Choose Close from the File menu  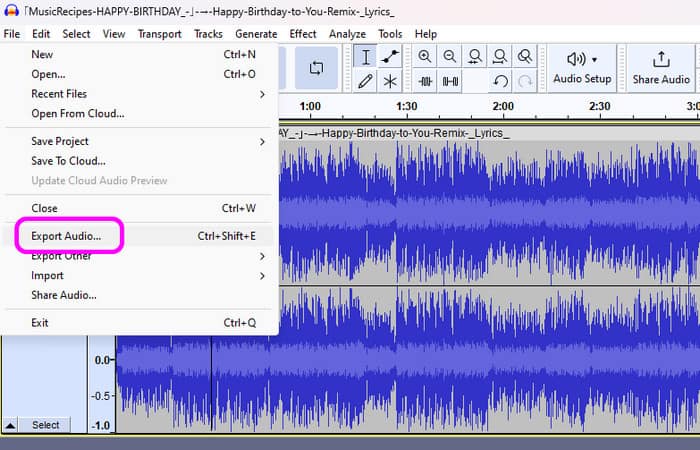138,208
